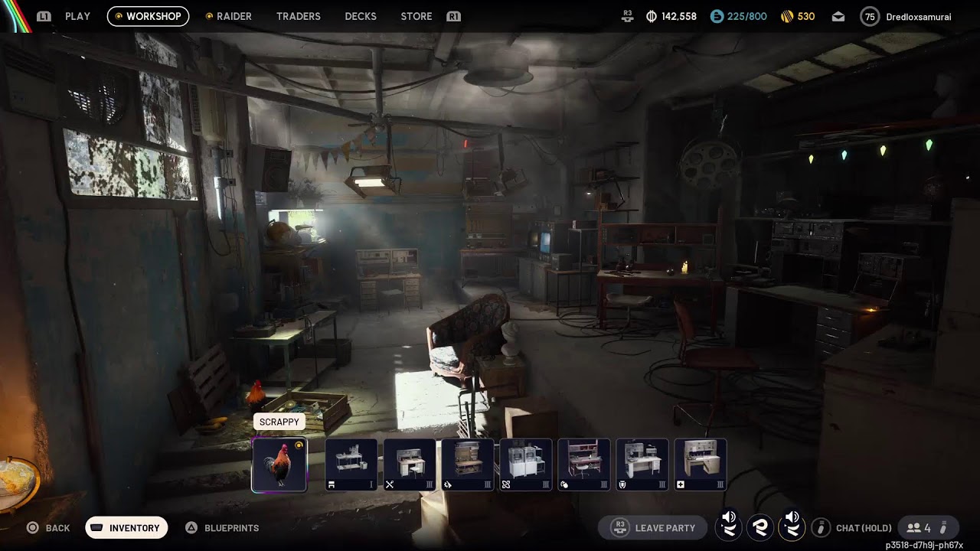Open the Inventory button

click(x=126, y=528)
